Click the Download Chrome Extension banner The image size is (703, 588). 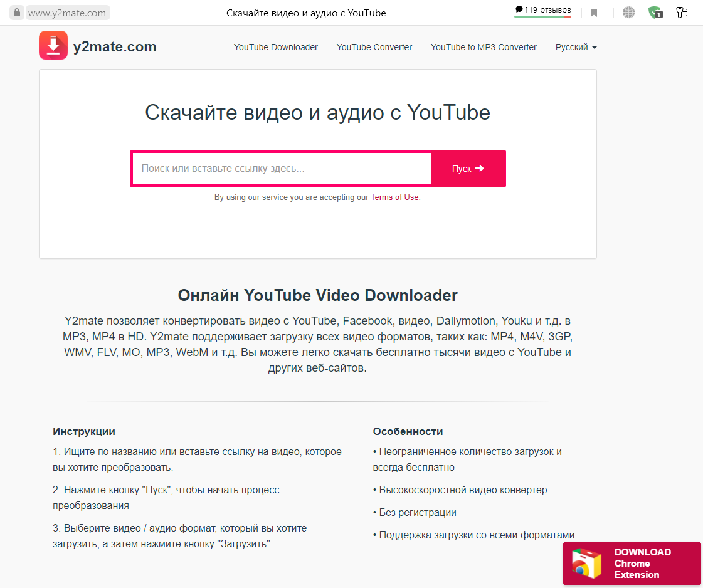[632, 564]
